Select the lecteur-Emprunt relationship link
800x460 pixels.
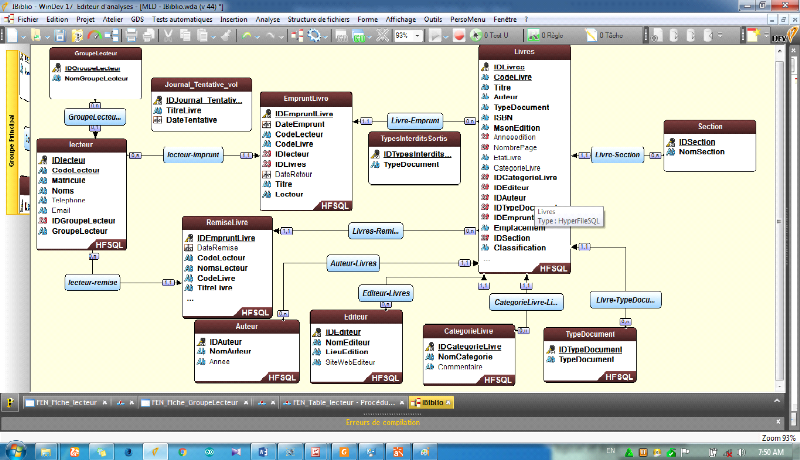pos(192,155)
